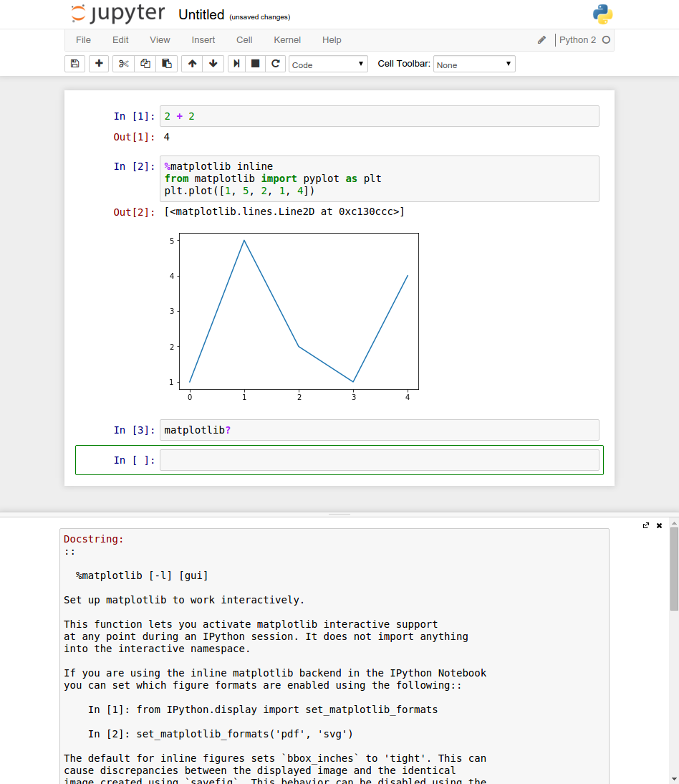The width and height of the screenshot is (679, 784).
Task: Click the In [2]: prompt
Action: 134,166
